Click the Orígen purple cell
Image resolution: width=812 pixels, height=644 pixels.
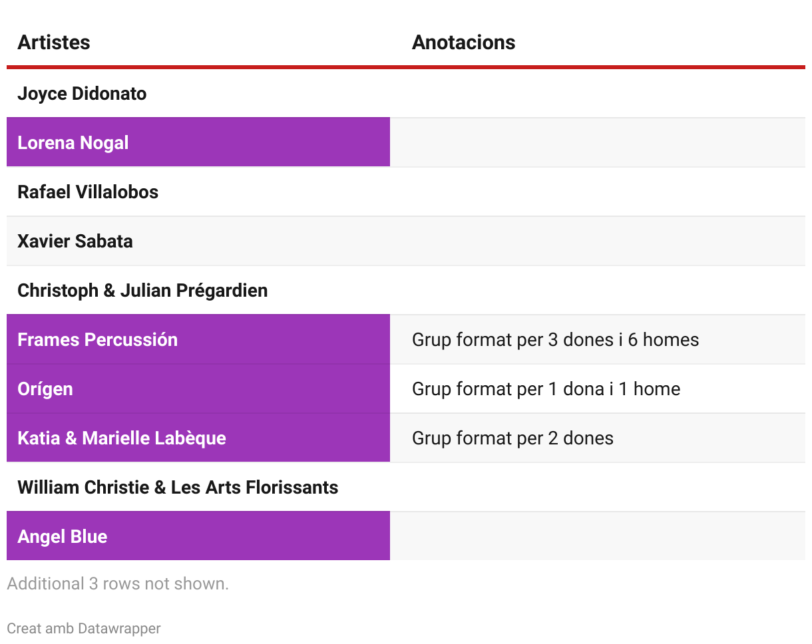pos(198,389)
